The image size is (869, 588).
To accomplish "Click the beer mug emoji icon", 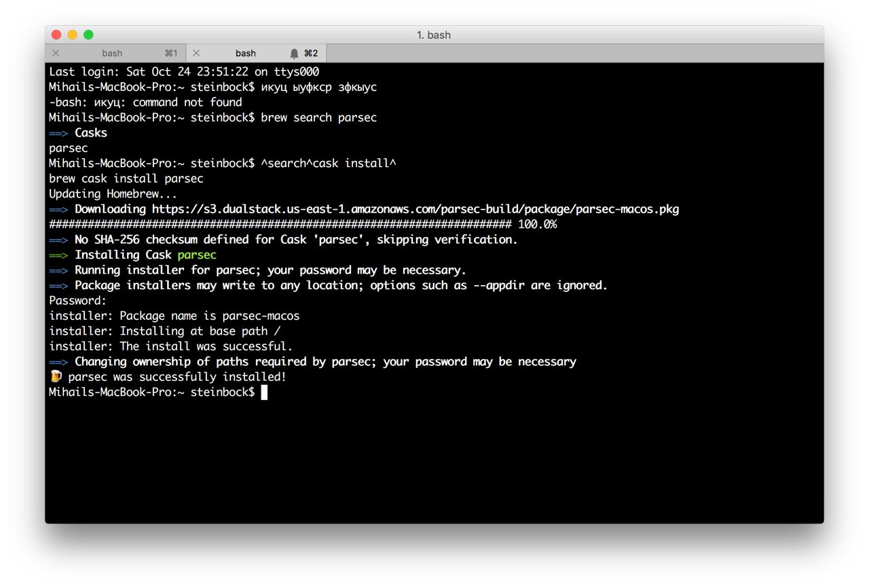I will pyautogui.click(x=56, y=376).
